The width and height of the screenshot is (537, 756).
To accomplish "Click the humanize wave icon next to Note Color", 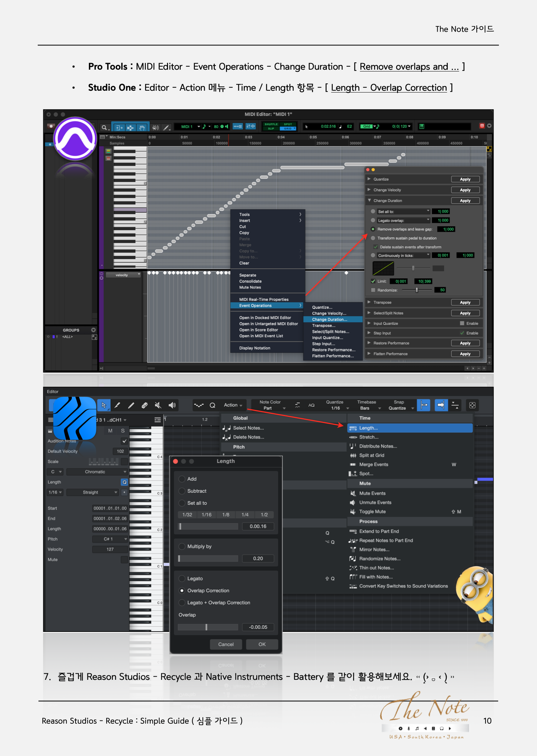I will pos(298,405).
